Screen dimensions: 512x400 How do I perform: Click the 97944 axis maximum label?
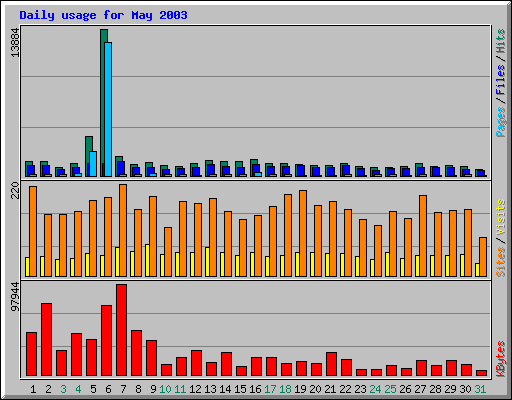click(x=15, y=297)
